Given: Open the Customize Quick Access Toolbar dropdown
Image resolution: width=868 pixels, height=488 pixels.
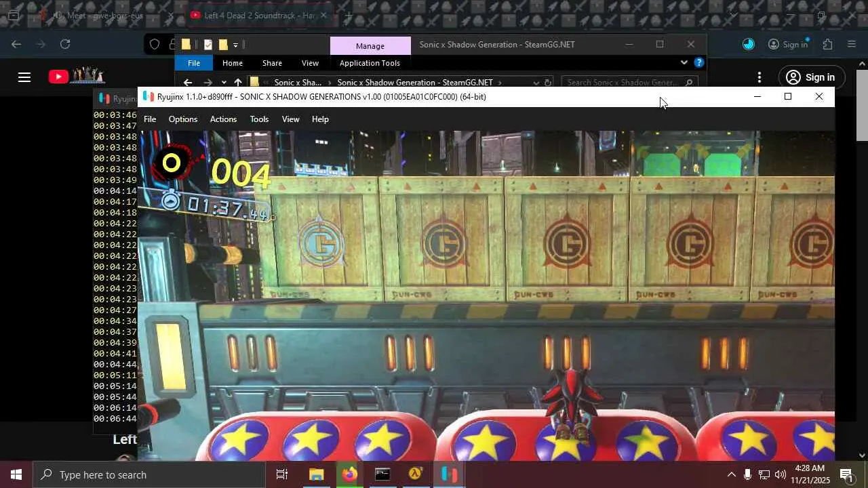Looking at the screenshot, I should (235, 45).
